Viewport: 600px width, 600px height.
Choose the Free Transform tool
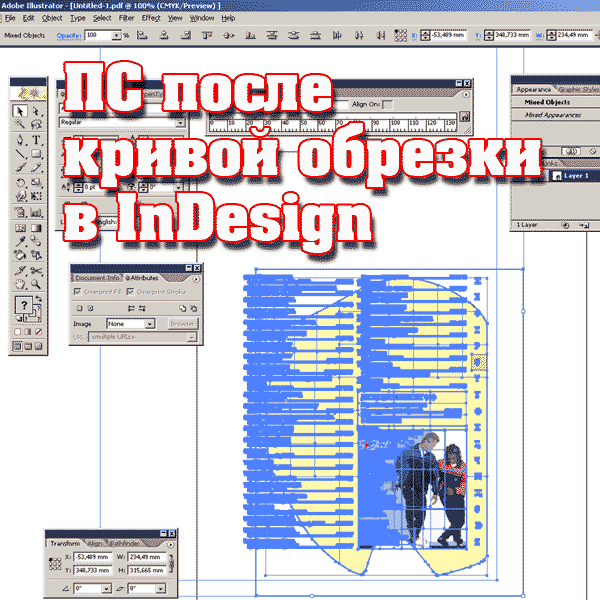[36, 196]
